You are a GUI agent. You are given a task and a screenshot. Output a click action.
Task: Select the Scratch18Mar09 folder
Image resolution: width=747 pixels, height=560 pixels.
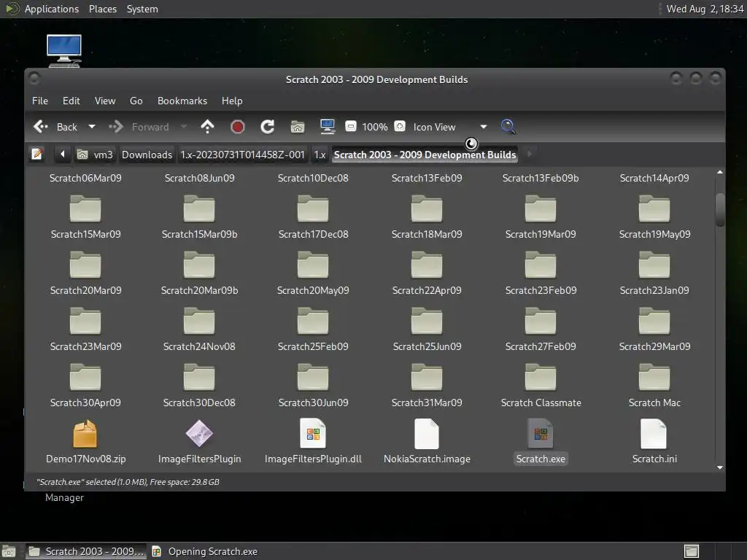[x=426, y=217]
